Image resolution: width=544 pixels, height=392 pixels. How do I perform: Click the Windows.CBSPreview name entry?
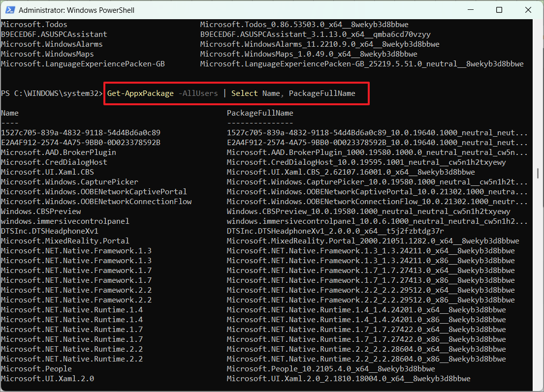point(41,211)
